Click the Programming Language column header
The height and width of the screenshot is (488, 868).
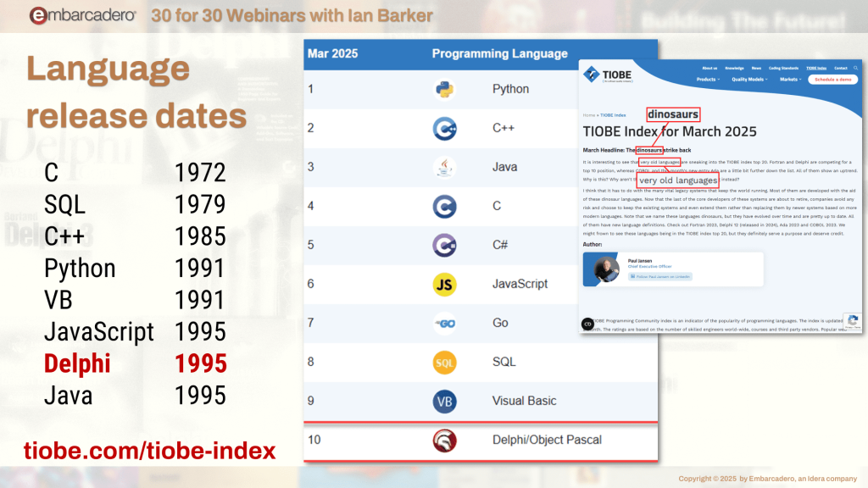pyautogui.click(x=500, y=53)
